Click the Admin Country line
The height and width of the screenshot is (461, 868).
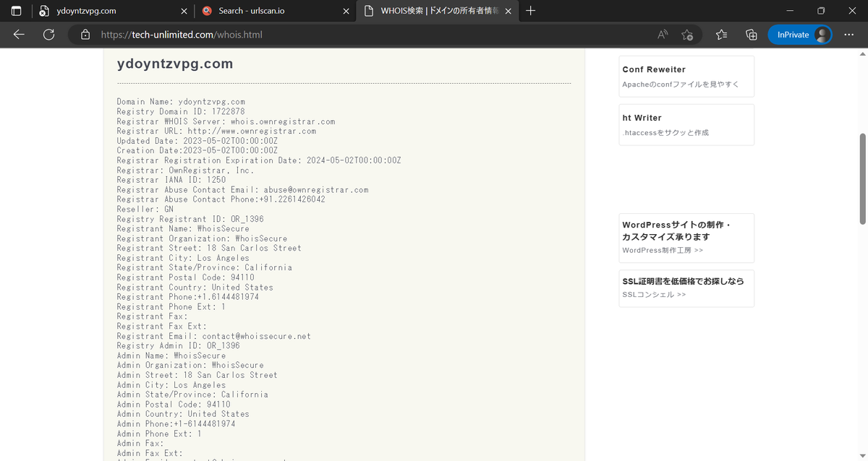[183, 414]
